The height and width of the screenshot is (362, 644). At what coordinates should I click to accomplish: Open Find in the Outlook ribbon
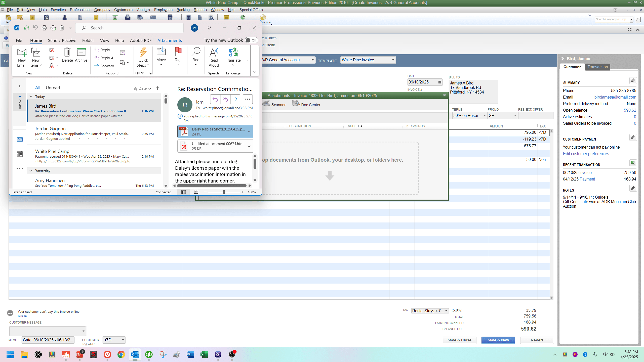196,57
